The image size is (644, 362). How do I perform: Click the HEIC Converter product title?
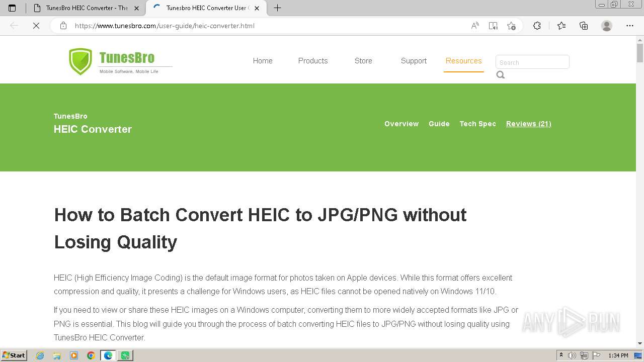(x=93, y=129)
